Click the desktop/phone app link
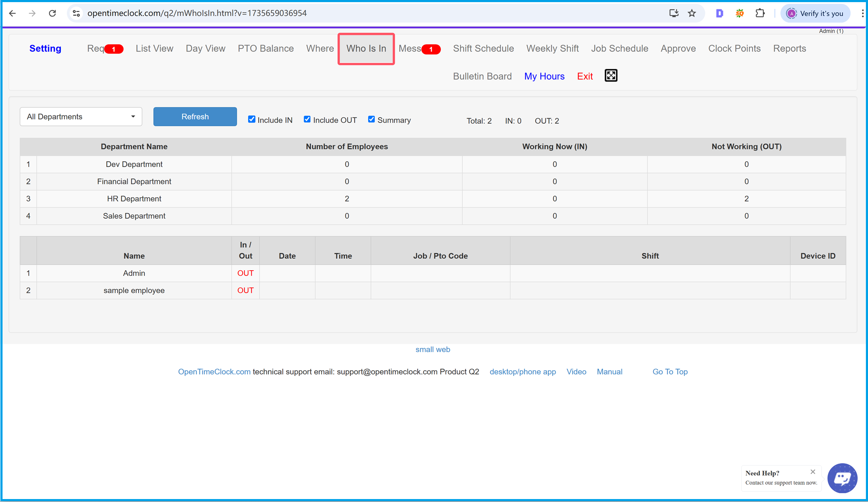The width and height of the screenshot is (868, 502). [x=523, y=372]
